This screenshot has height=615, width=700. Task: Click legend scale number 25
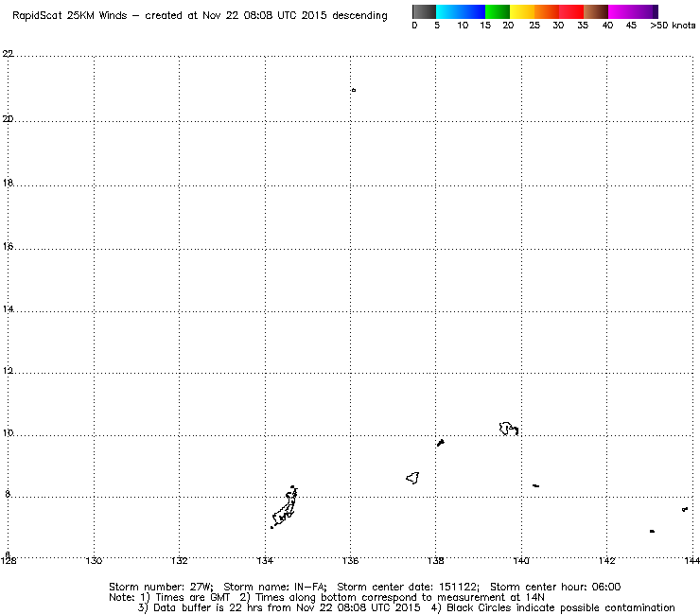click(x=534, y=26)
